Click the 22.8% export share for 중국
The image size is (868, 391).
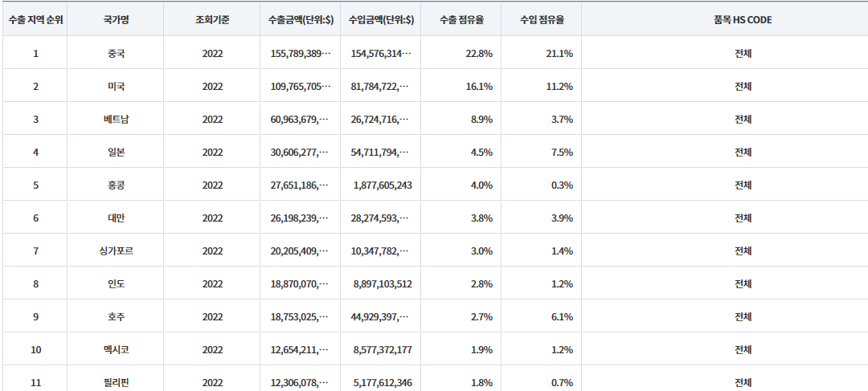coord(479,54)
